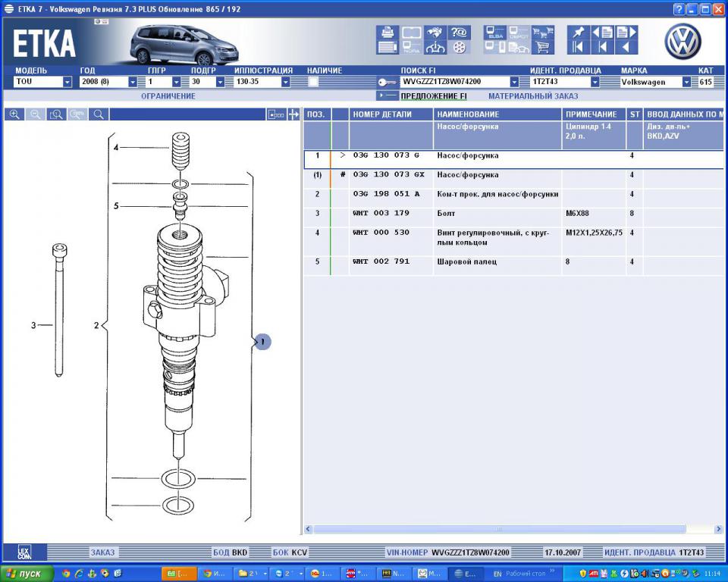Image resolution: width=728 pixels, height=582 pixels.
Task: Click the illustration thumbnails strip icon
Action: pyautogui.click(x=276, y=114)
